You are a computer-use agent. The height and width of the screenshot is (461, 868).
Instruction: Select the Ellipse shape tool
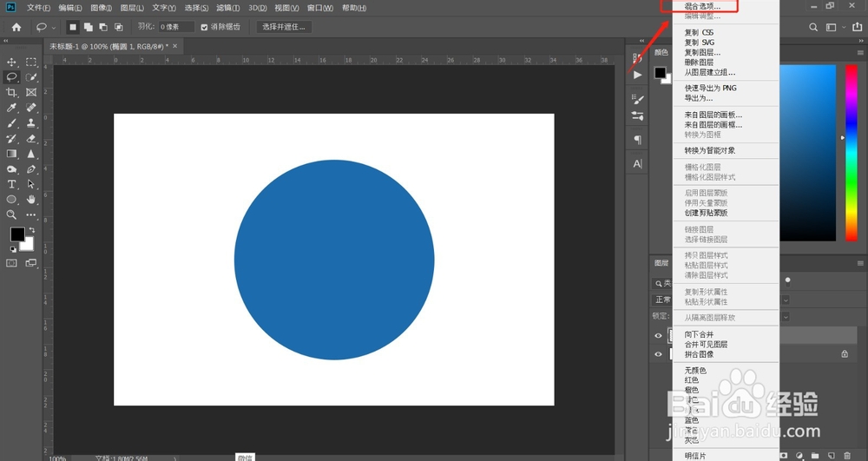(11, 199)
